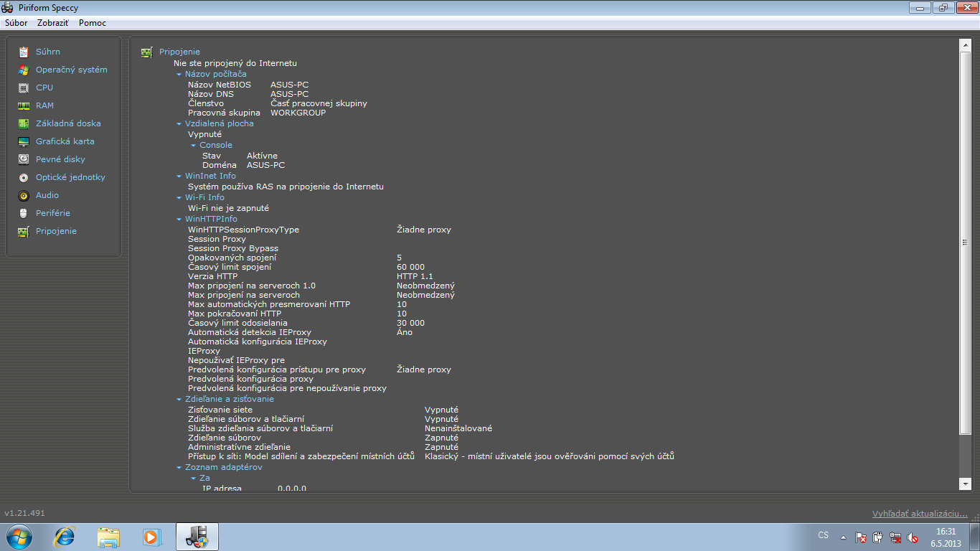
Task: Click the vertical scrollbar thumb
Action: click(x=965, y=242)
